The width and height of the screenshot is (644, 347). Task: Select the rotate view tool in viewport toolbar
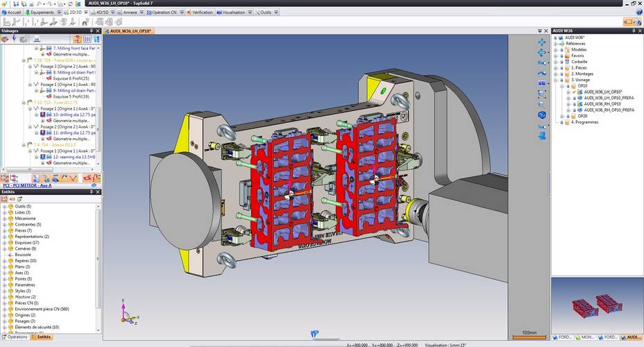point(542,53)
